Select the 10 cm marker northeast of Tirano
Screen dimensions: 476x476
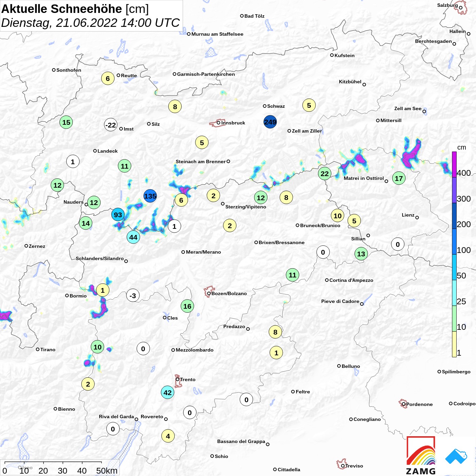(98, 347)
